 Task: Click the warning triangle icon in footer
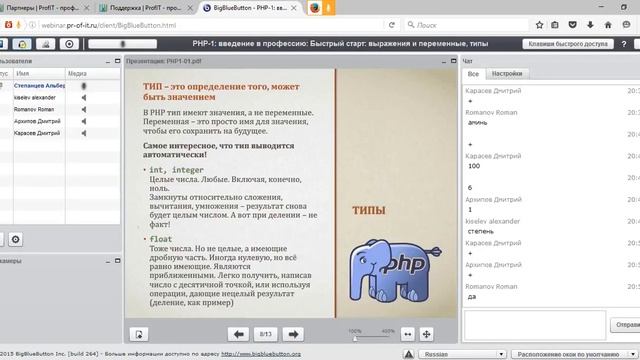click(409, 354)
